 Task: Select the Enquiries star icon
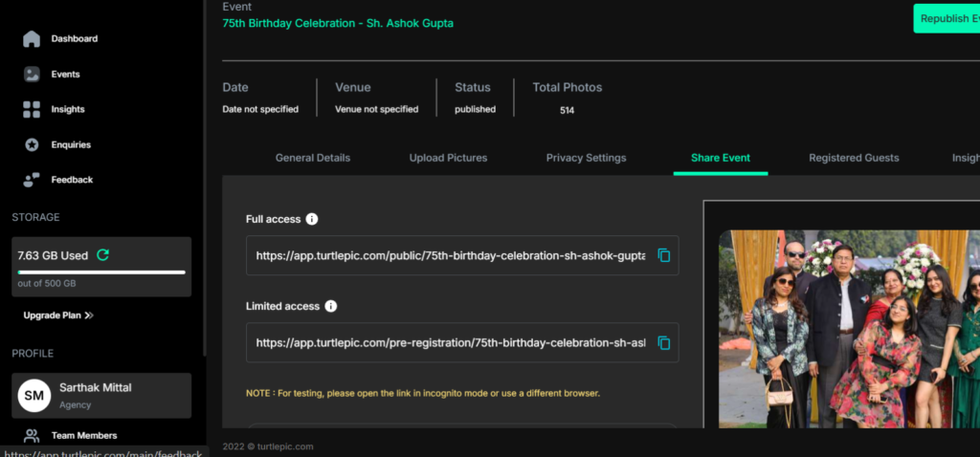pos(32,145)
